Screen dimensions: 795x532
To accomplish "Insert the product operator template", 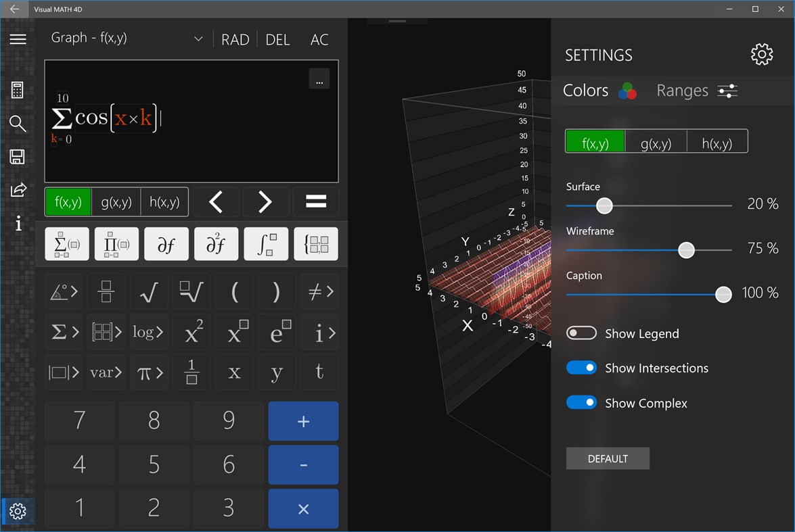I will pyautogui.click(x=116, y=244).
